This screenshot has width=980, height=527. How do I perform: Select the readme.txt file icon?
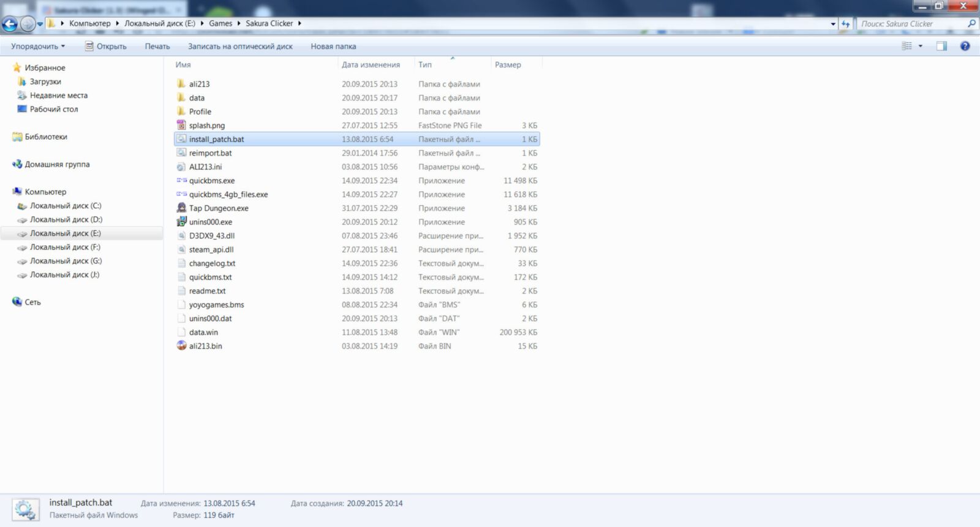[181, 290]
